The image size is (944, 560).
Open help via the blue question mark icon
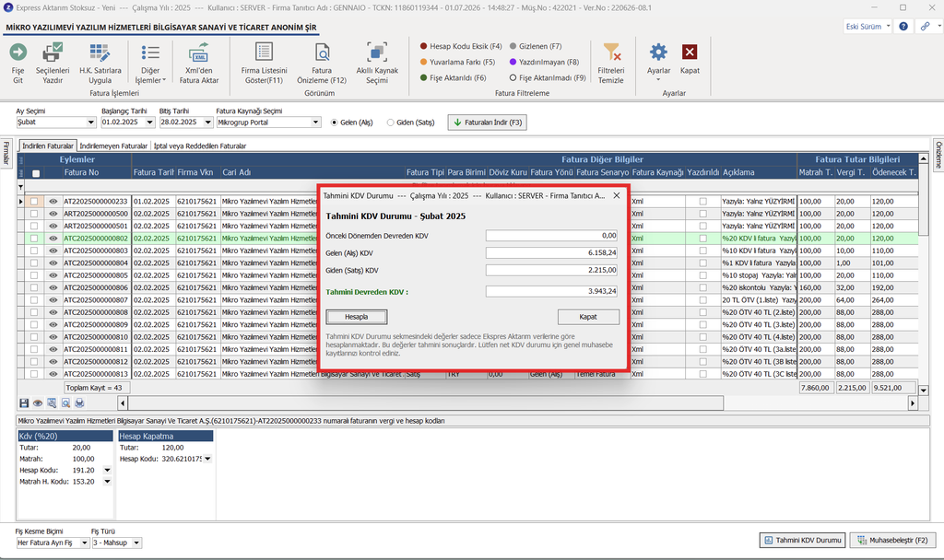[903, 27]
